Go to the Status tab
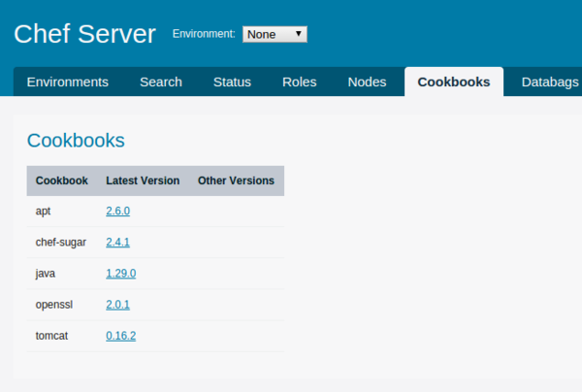This screenshot has width=582, height=392. pos(232,82)
